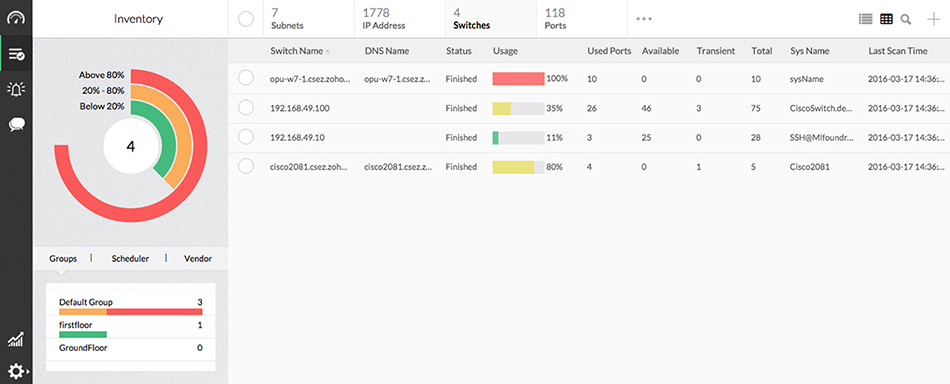Sort by Switch Name column arrow
Image resolution: width=950 pixels, height=384 pixels.
pyautogui.click(x=328, y=52)
